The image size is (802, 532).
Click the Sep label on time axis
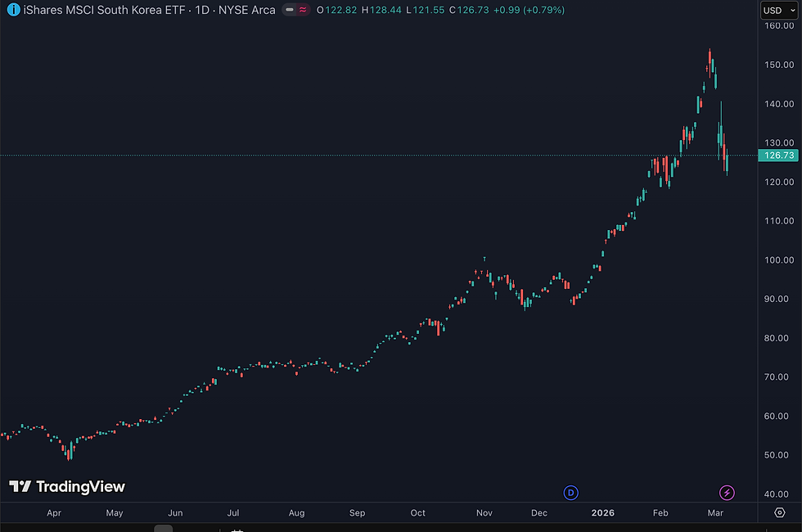357,513
